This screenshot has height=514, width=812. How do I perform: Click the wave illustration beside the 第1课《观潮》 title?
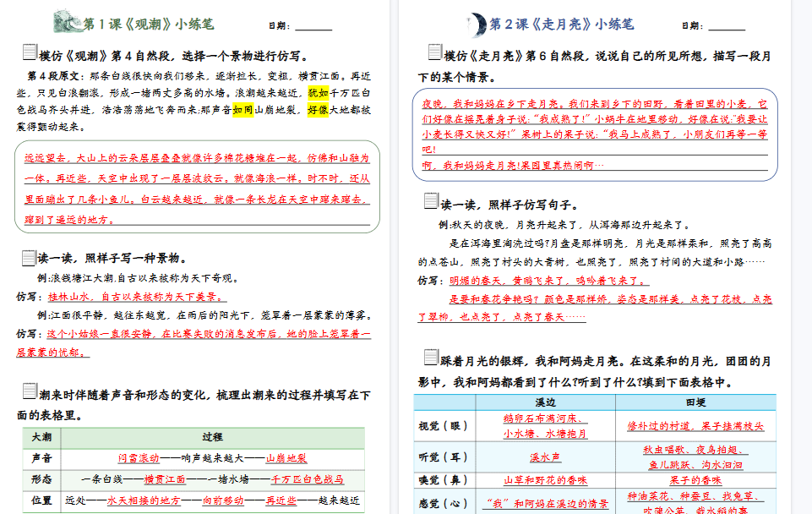pos(68,21)
